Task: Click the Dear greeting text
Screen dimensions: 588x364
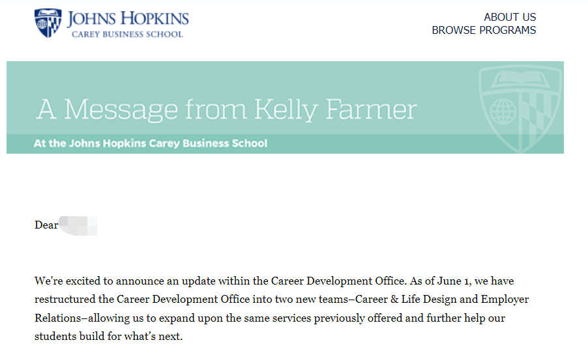Action: click(x=46, y=225)
